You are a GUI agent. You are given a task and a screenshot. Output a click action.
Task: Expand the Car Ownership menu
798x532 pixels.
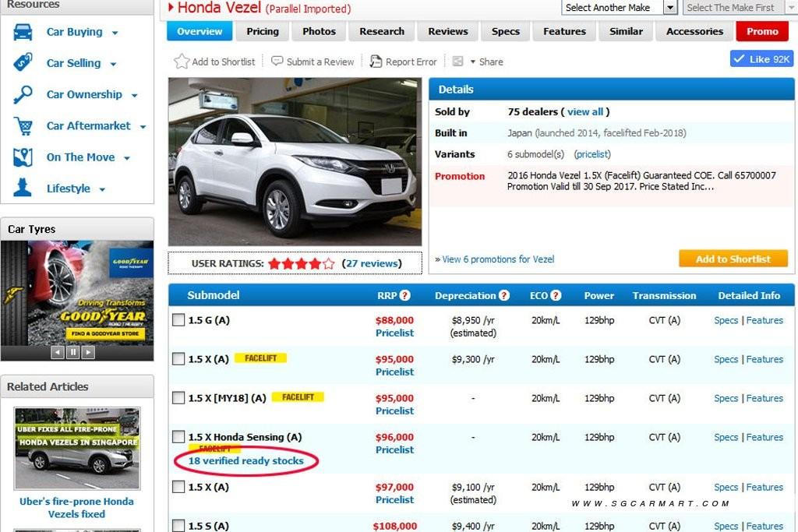tap(134, 95)
